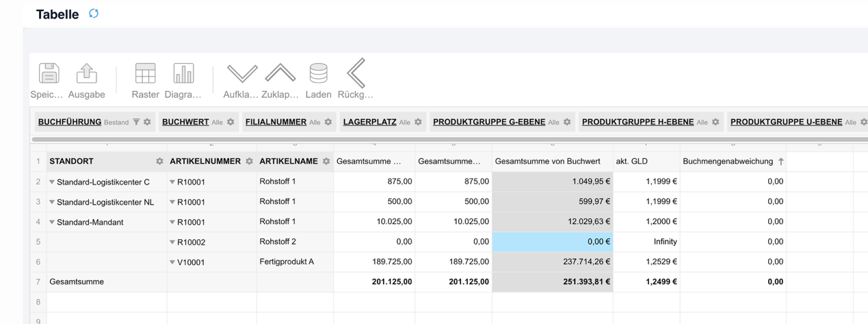The height and width of the screenshot is (324, 868).
Task: Click the PRODUKTGRUPPE G-EBENE filter link
Action: (x=488, y=122)
